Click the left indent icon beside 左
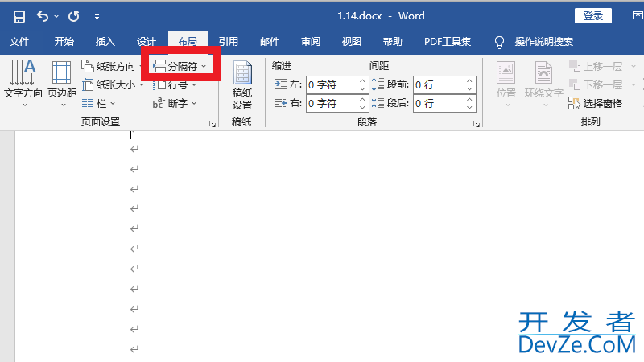The image size is (644, 362). click(x=280, y=84)
